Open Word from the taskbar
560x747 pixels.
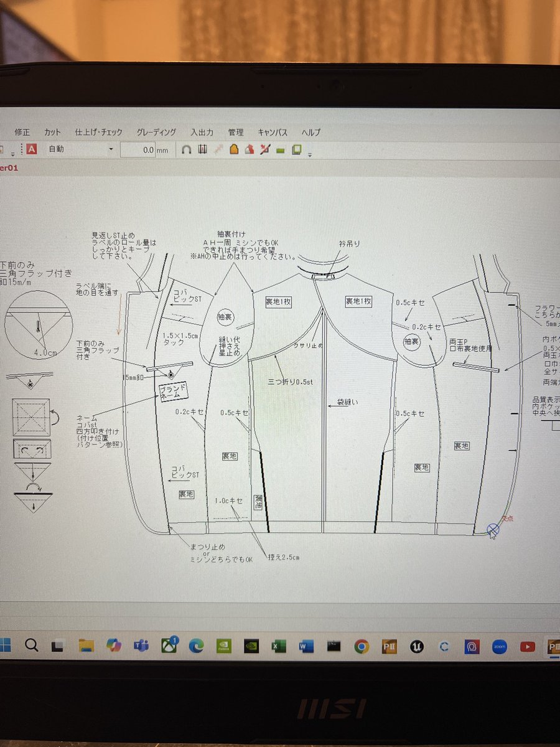(x=306, y=646)
